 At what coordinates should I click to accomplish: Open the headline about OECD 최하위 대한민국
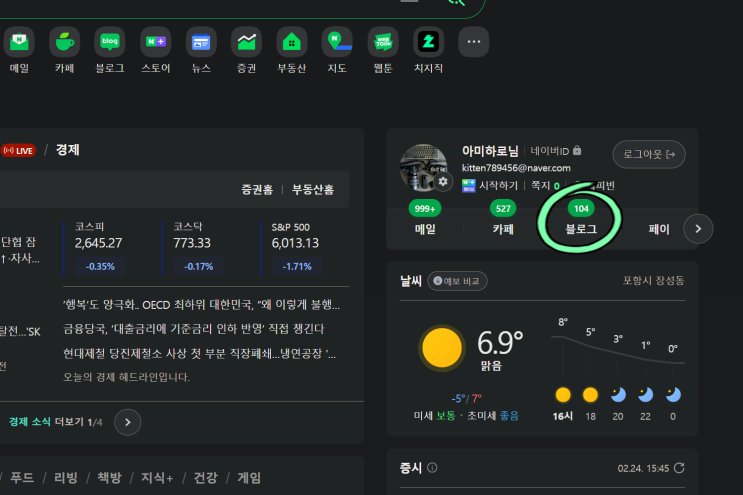201,305
